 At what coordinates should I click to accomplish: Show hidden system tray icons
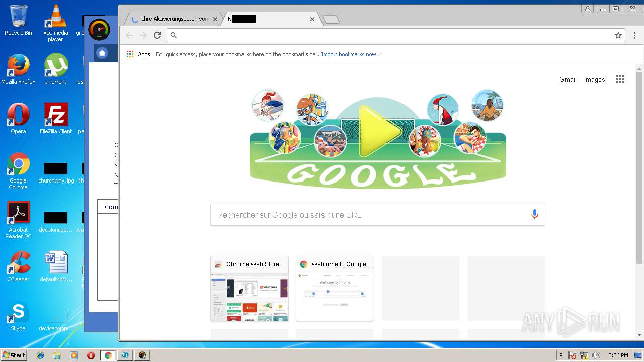561,355
